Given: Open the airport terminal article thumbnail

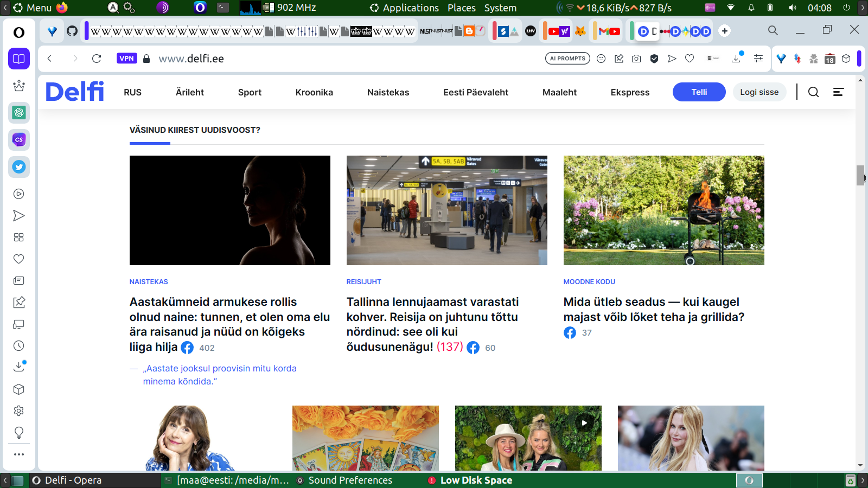Looking at the screenshot, I should pyautogui.click(x=447, y=210).
